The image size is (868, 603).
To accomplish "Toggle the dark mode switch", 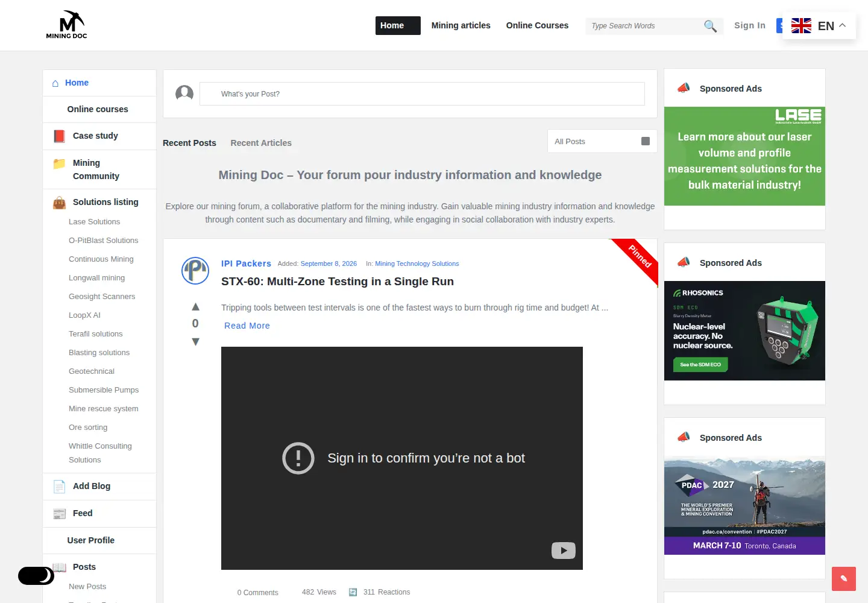I will pyautogui.click(x=36, y=576).
